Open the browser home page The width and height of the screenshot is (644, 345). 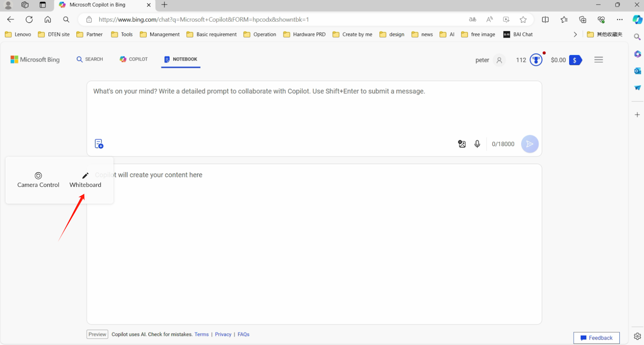[47, 19]
